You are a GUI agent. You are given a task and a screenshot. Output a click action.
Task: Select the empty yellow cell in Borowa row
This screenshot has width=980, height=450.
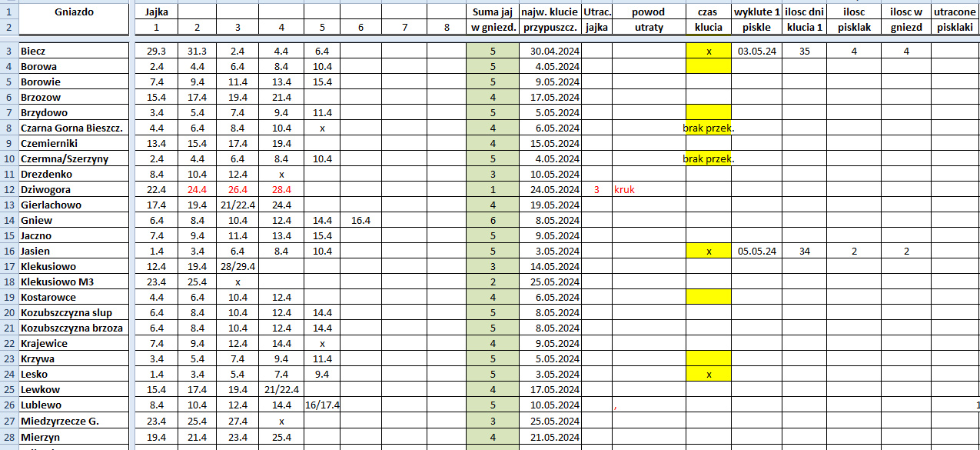click(708, 66)
